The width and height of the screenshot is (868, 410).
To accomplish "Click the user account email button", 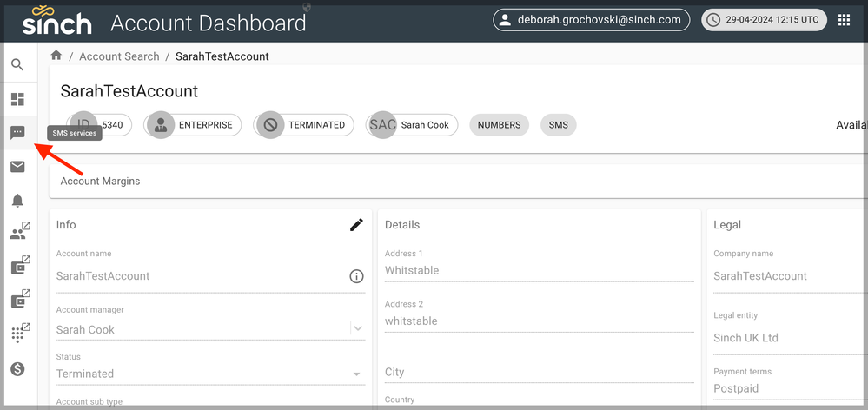I will tap(591, 20).
